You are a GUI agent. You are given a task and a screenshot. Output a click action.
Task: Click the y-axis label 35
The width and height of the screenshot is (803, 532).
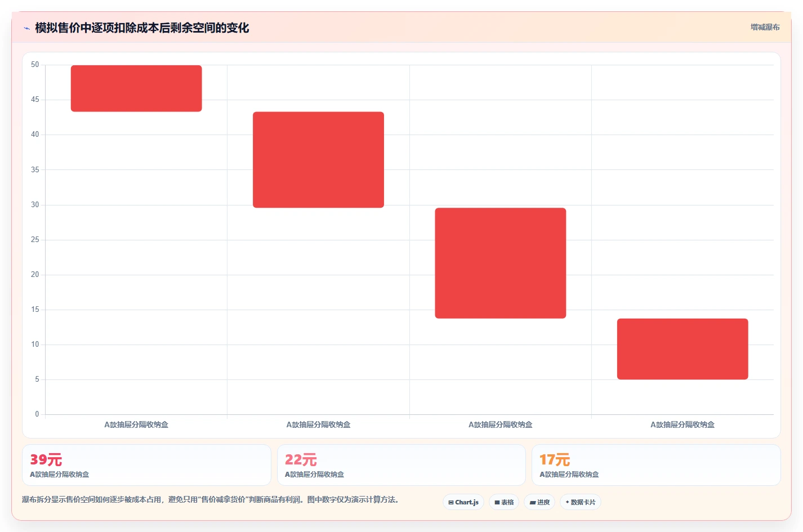[35, 169]
